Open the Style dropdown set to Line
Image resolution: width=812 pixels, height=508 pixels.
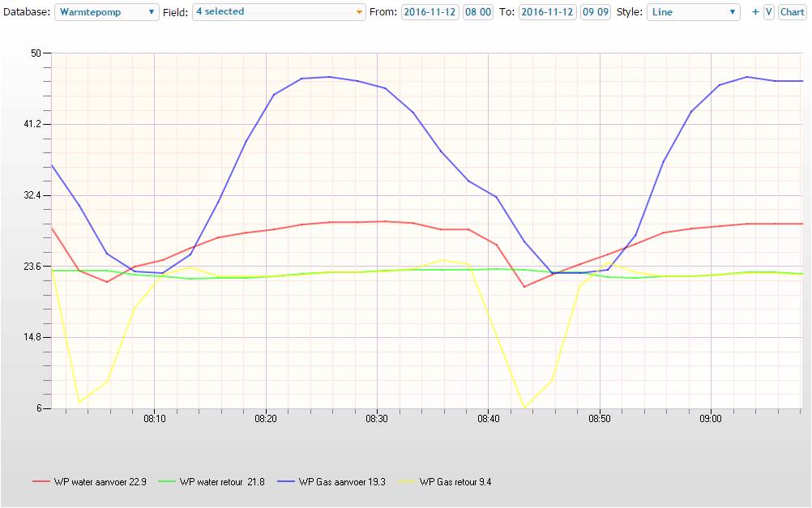click(694, 12)
